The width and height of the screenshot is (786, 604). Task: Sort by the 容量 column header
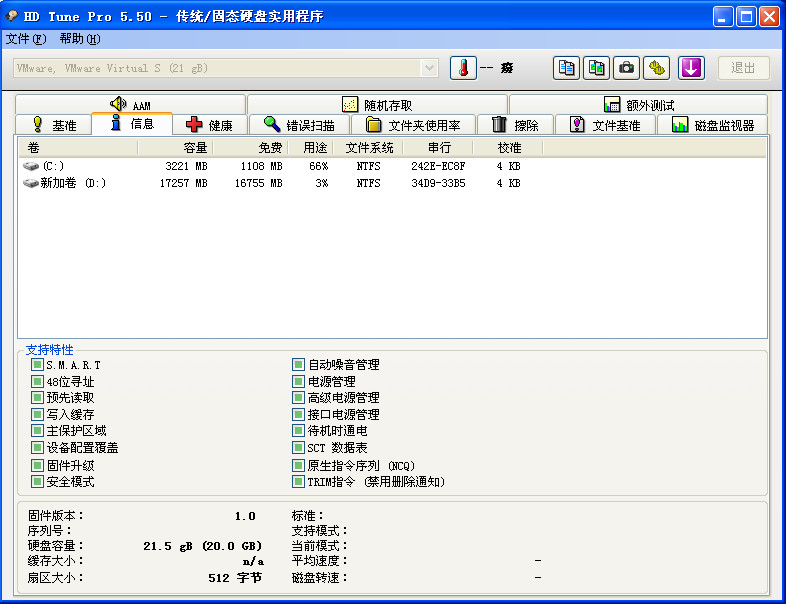175,148
